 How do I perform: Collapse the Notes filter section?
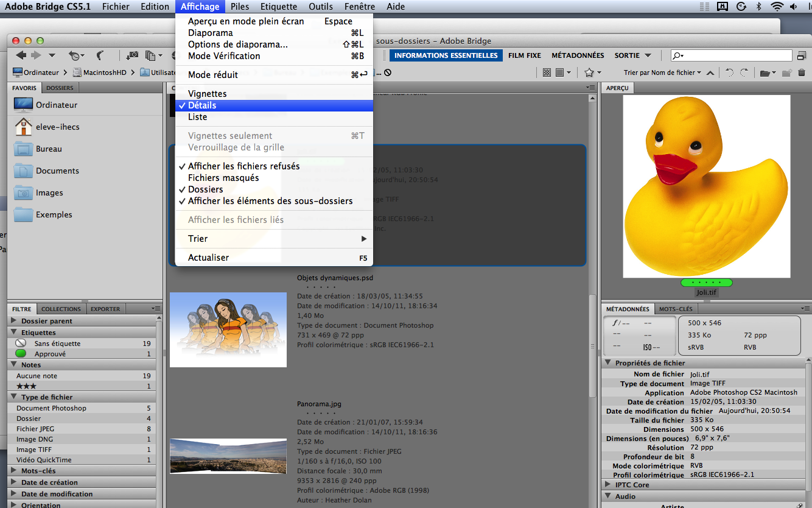coord(14,365)
